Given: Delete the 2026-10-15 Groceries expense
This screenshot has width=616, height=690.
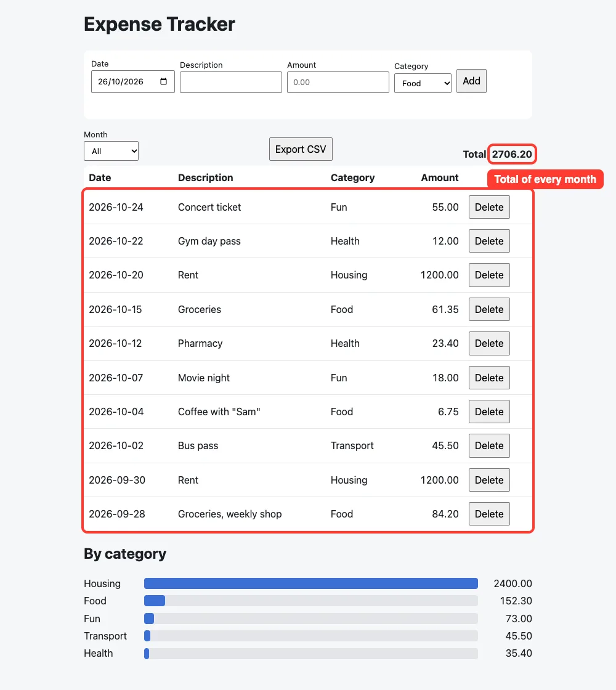Looking at the screenshot, I should coord(489,309).
